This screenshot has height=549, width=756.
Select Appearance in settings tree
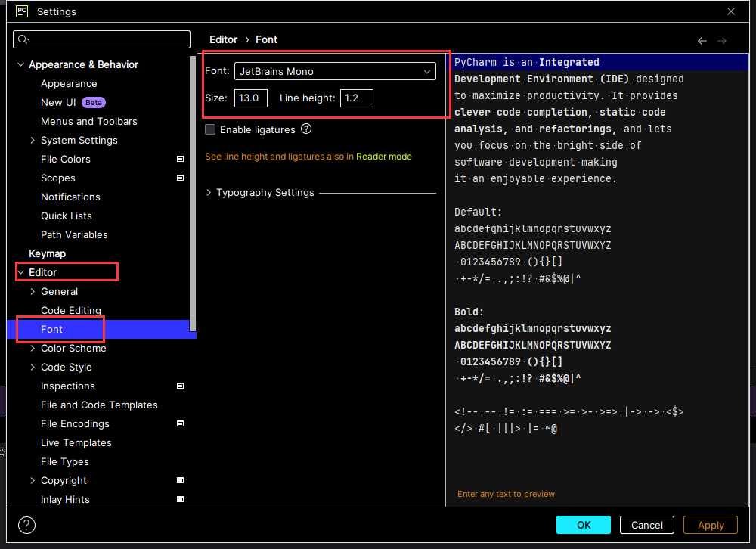click(x=69, y=83)
